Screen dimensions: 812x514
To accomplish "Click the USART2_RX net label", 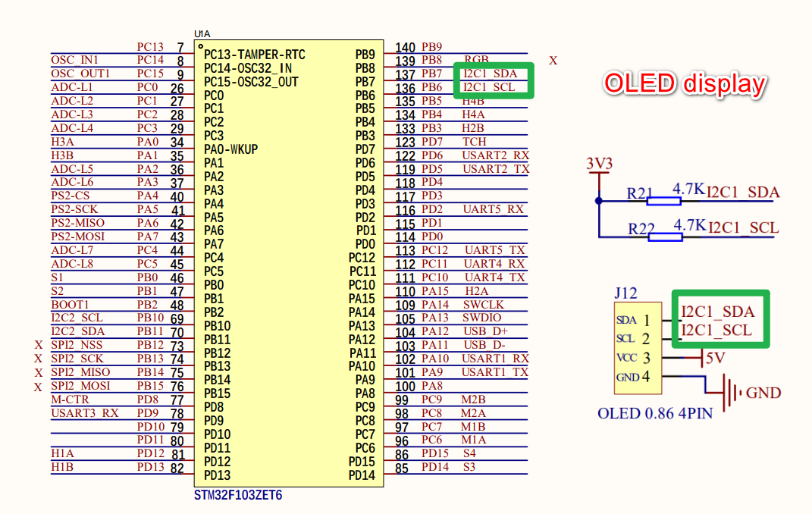I will tap(496, 155).
